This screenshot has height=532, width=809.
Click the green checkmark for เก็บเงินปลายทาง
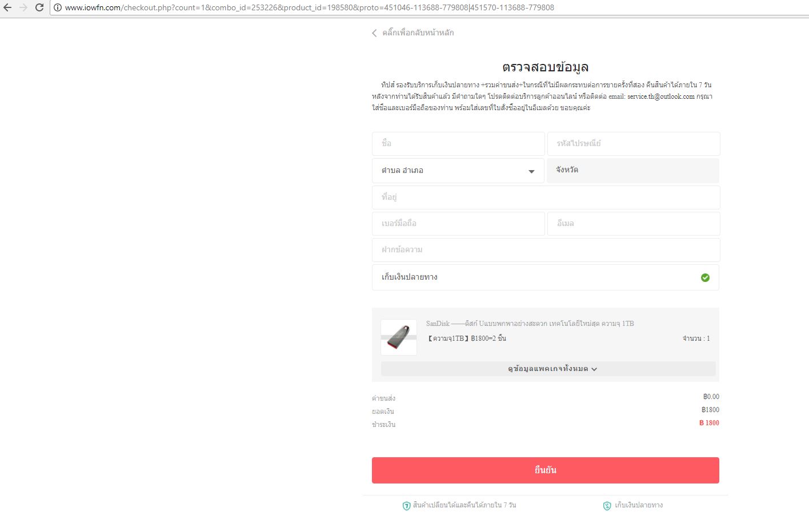(x=705, y=277)
